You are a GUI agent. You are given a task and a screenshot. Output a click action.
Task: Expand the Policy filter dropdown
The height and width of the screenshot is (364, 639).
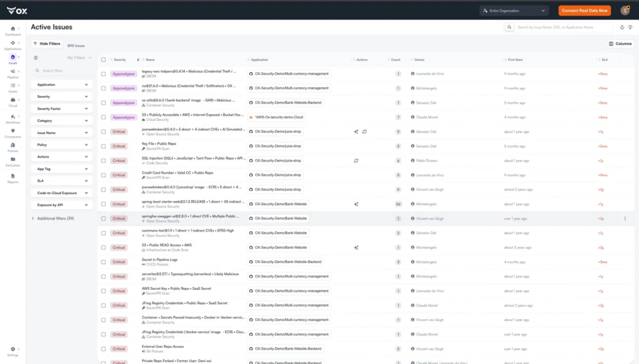(x=62, y=145)
